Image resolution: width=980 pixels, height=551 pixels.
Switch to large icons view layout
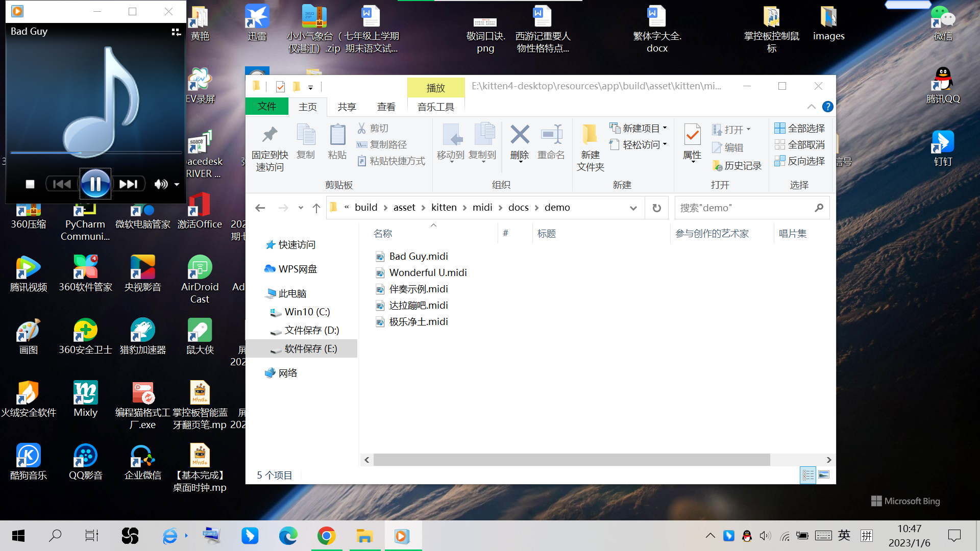coord(824,475)
